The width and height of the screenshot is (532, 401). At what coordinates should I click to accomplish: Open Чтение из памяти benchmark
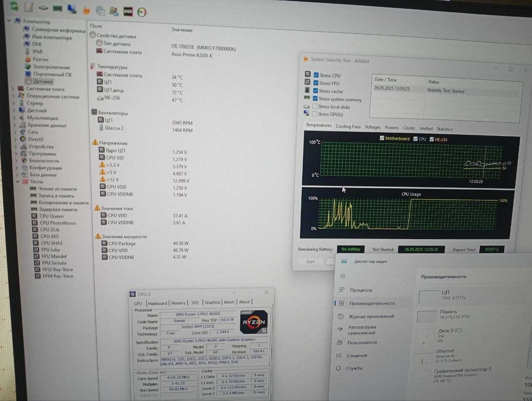click(57, 189)
